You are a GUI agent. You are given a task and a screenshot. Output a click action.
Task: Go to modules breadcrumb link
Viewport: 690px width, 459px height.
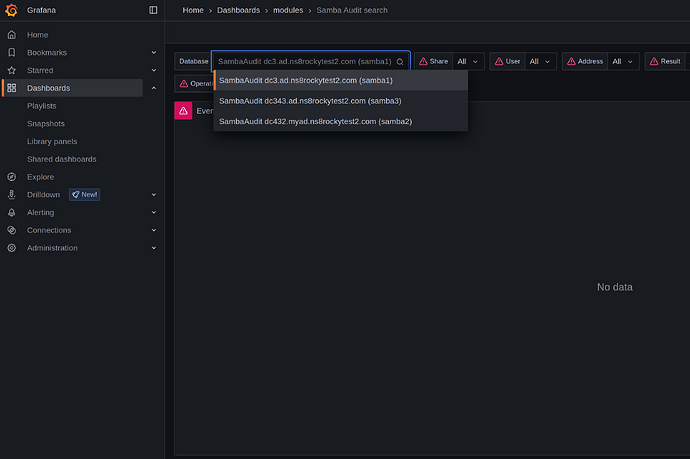point(289,10)
